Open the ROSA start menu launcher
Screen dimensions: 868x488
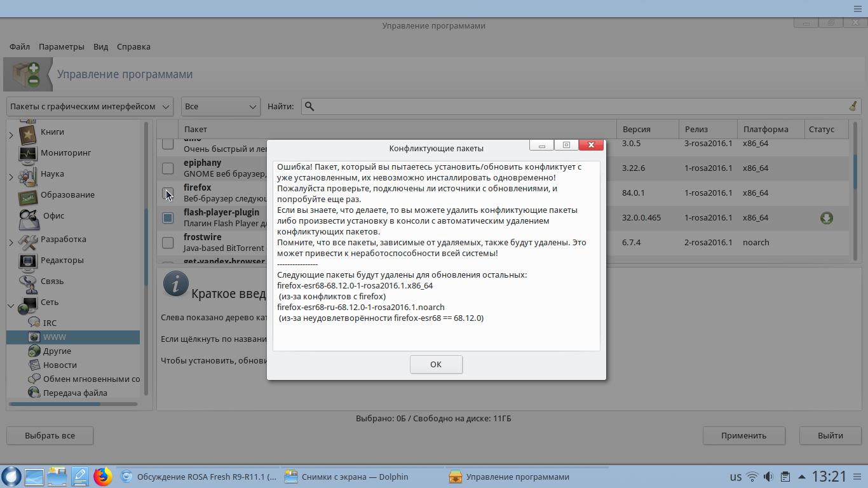coord(11,476)
